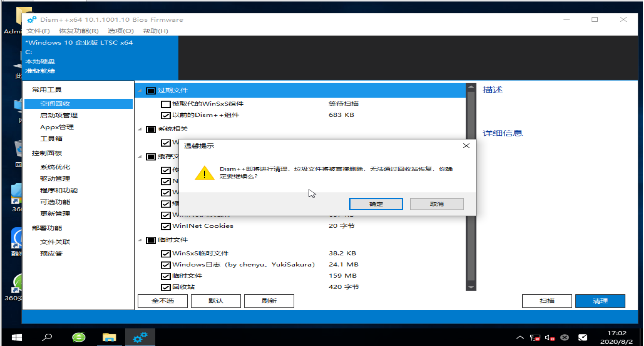Collapse the 临时文件 group arrow
Screen dimensions: 644x346
coord(140,240)
